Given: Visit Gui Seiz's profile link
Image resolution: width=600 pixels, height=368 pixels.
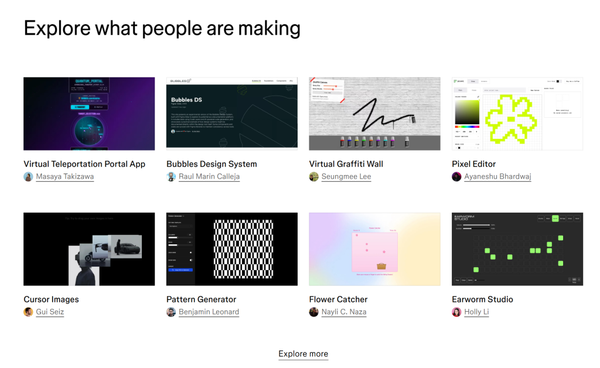Looking at the screenshot, I should (50, 312).
